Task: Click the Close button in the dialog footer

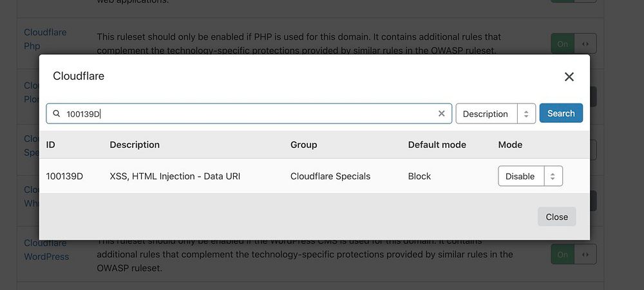Action: tap(556, 217)
